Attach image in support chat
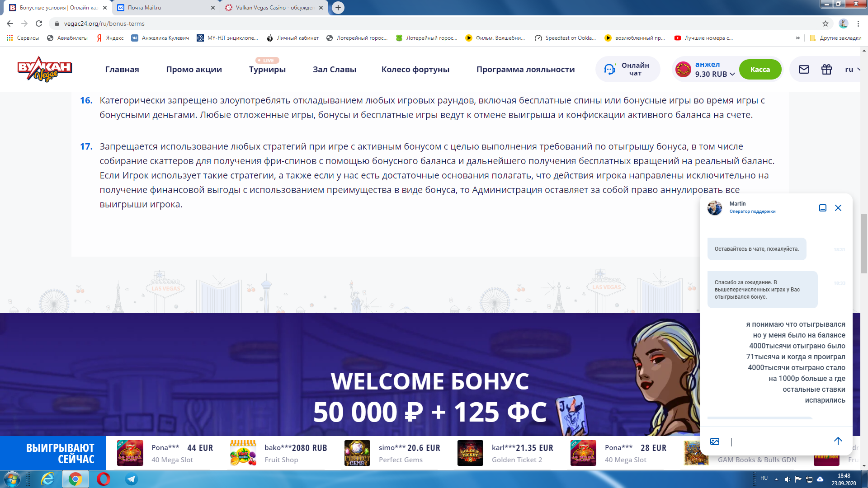868x488 pixels. coord(715,441)
